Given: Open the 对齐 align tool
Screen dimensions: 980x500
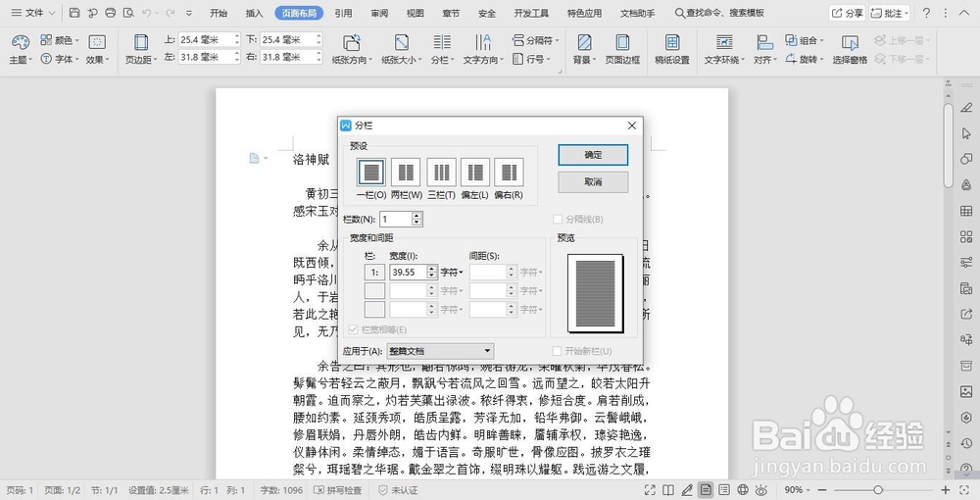Looking at the screenshot, I should coord(765,49).
